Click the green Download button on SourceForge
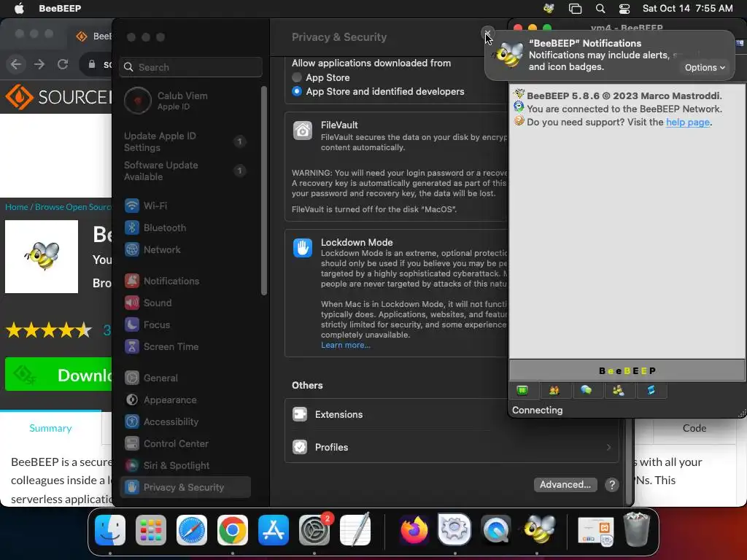This screenshot has height=560, width=747. coord(58,375)
